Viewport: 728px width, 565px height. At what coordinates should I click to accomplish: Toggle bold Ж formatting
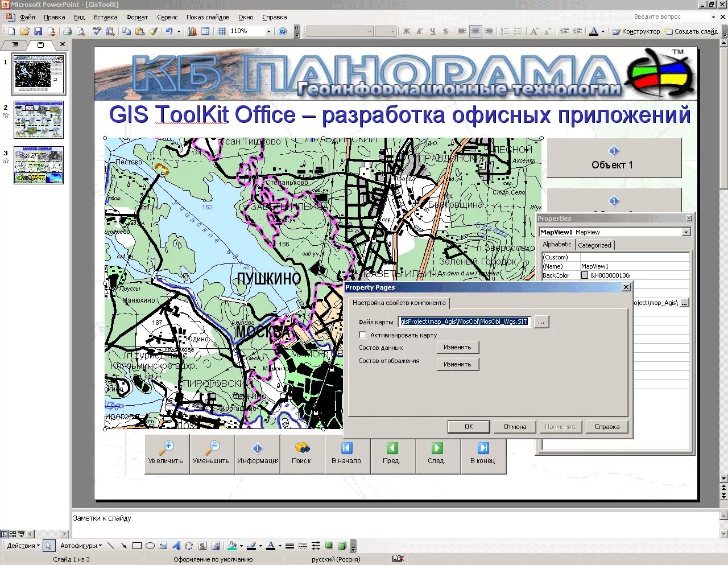point(406,31)
